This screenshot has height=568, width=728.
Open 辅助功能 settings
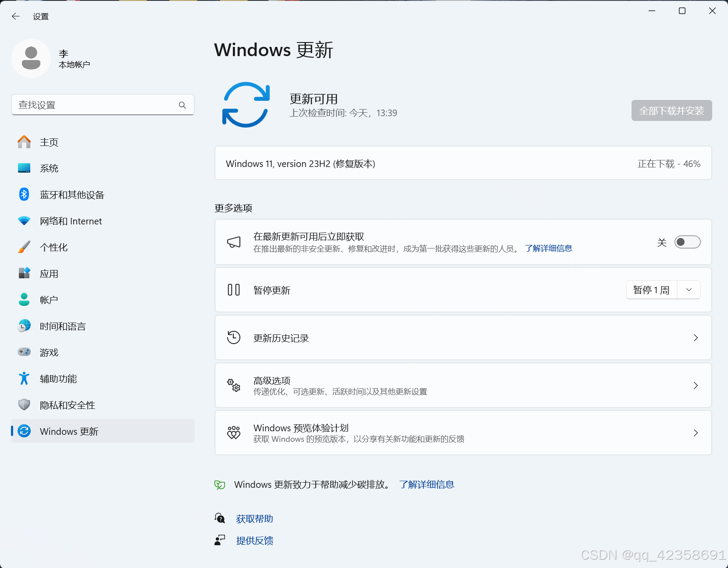point(103,379)
